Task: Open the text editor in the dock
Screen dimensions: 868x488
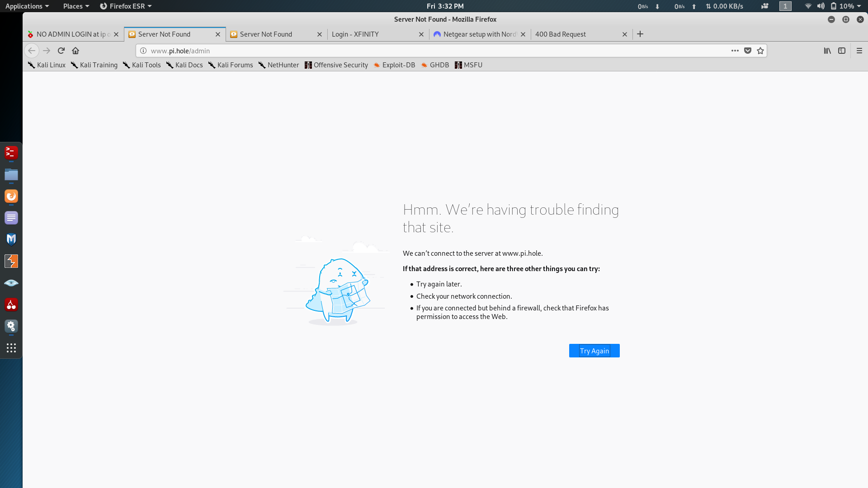Action: tap(11, 218)
